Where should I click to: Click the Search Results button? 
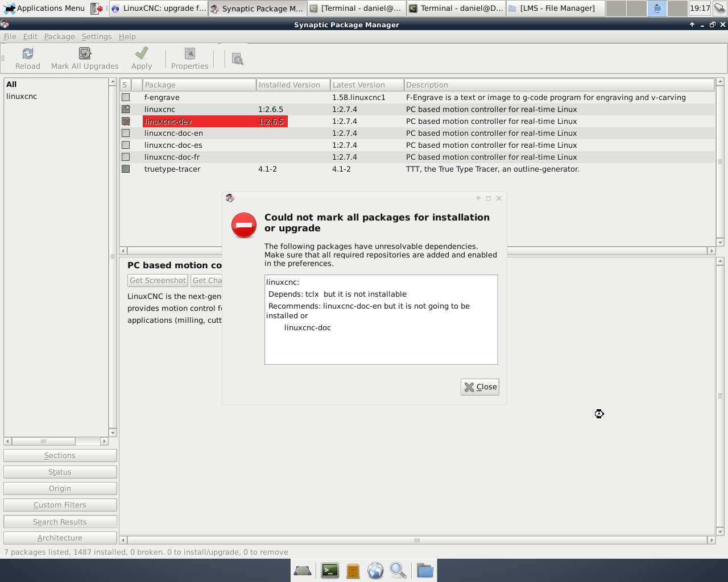point(60,522)
